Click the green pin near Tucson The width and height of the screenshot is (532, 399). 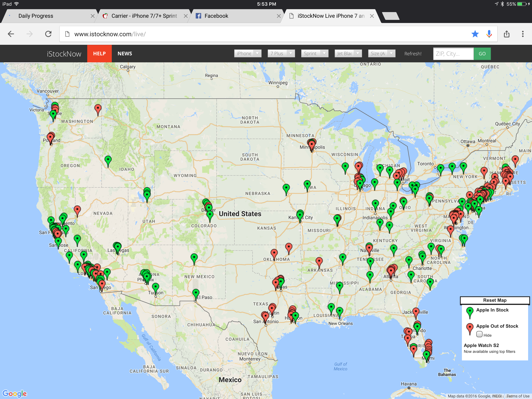click(156, 289)
